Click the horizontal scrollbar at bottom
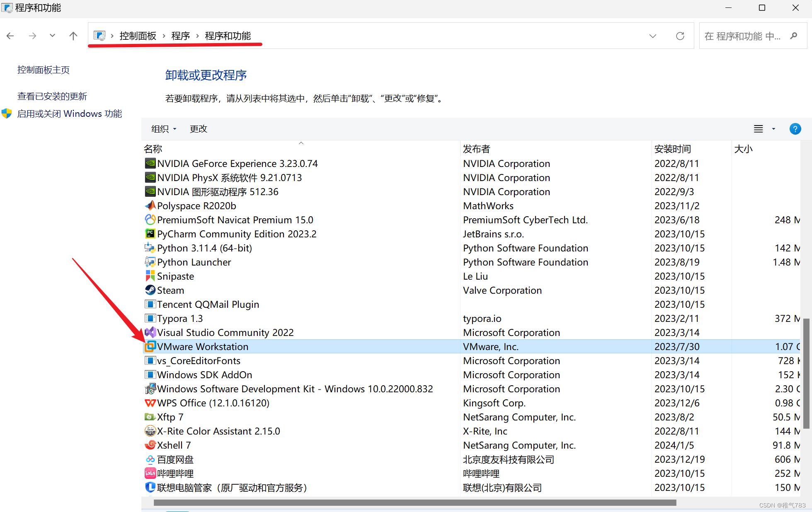Image resolution: width=812 pixels, height=512 pixels. [414, 502]
